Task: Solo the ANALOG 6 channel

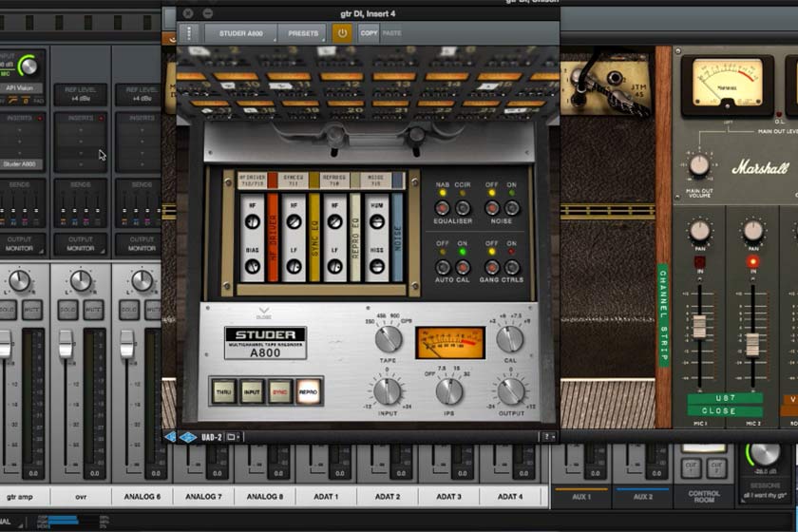Action: tap(129, 310)
